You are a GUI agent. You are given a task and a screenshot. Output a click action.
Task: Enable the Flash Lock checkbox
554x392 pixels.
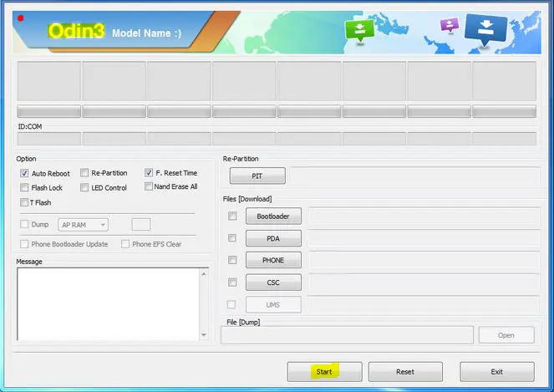point(24,187)
